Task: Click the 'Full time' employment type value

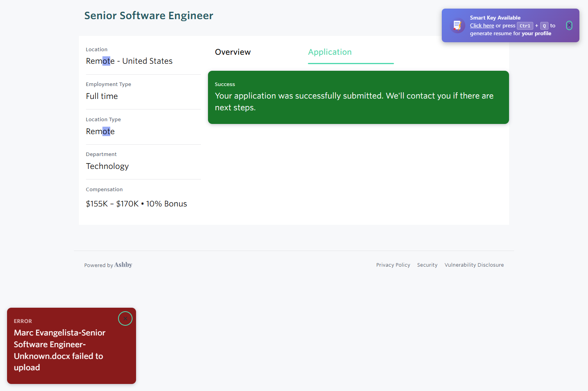Action: tap(102, 96)
